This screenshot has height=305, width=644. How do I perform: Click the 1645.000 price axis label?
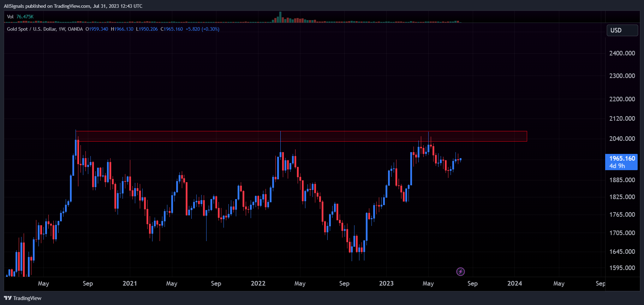point(622,252)
